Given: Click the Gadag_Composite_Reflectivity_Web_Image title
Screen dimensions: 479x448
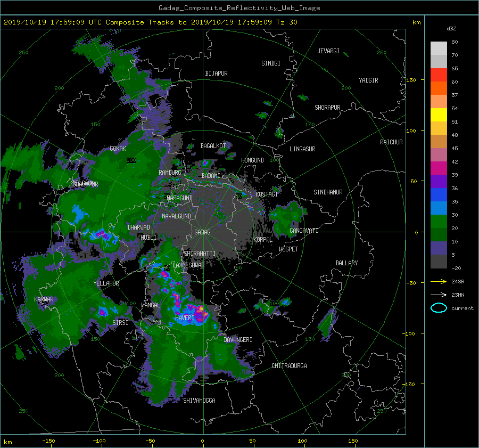Looking at the screenshot, I should tap(239, 8).
